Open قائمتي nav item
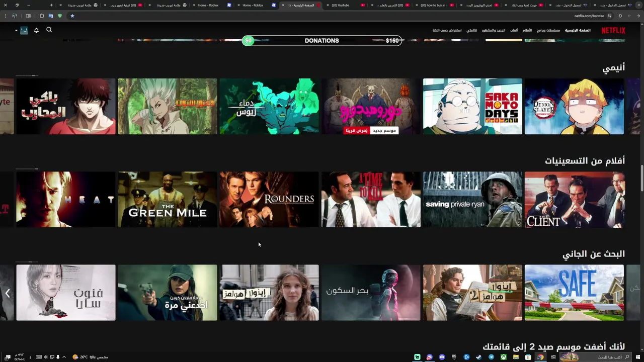Screen dimensions: 644x362 point(471,30)
